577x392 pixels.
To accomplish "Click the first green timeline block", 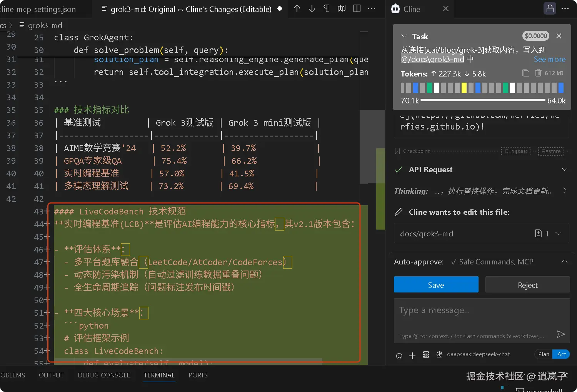I will (x=429, y=88).
